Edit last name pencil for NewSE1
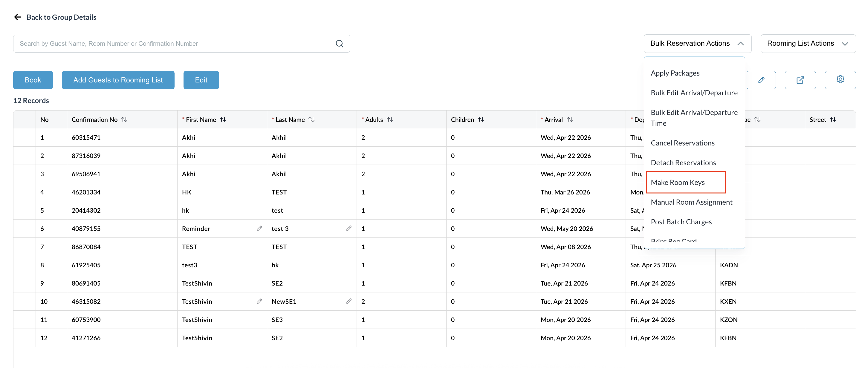Viewport: 868px width, 368px height. point(349,301)
